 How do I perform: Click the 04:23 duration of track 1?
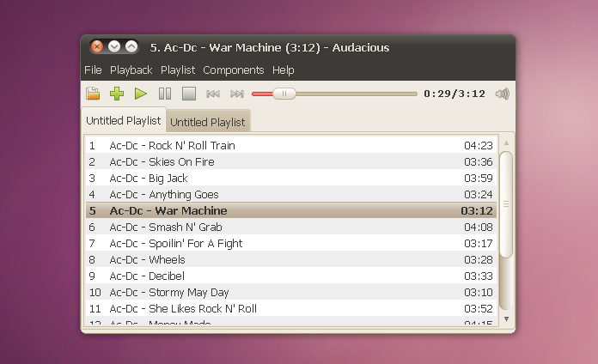point(479,145)
